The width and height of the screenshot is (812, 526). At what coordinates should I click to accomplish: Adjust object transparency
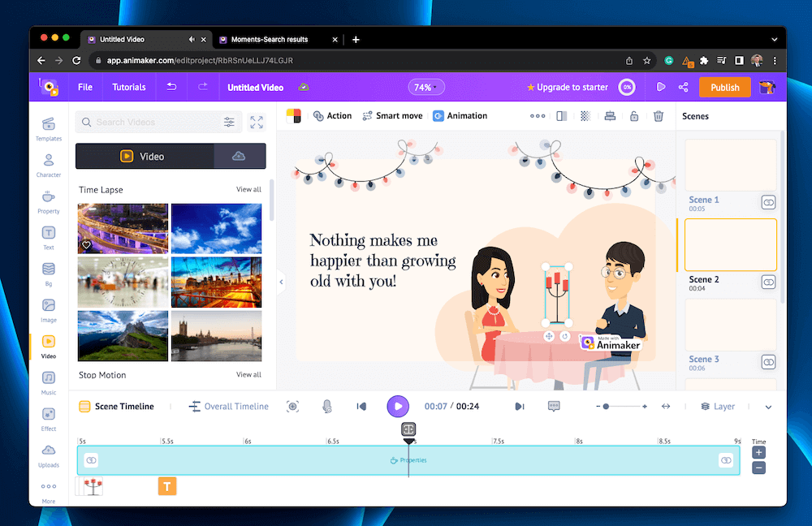click(585, 116)
